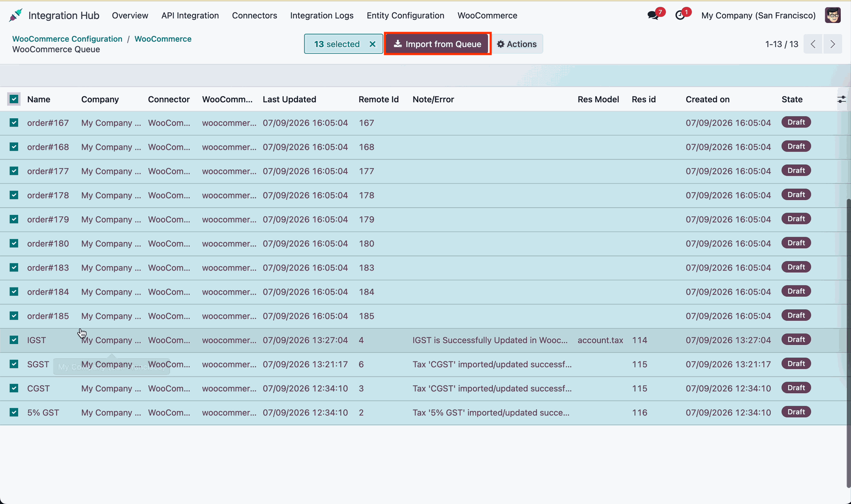Click the 1-13 / 13 pager counter
Viewport: 851px width, 504px height.
781,44
